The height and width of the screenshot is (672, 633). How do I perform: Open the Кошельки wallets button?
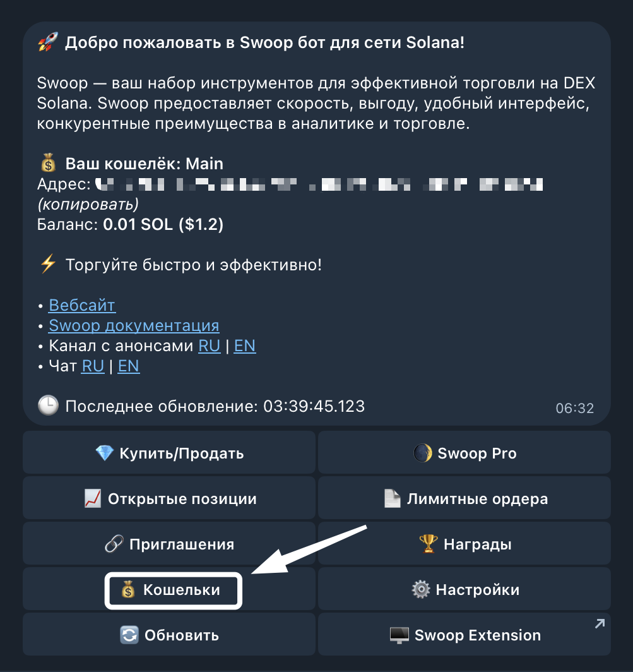[173, 590]
